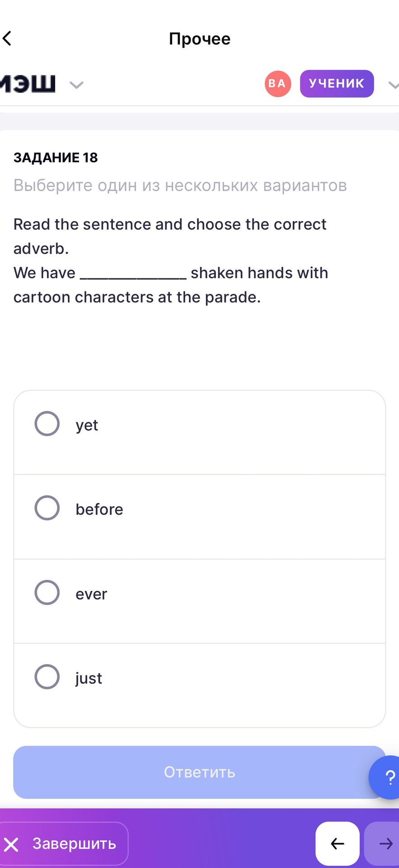Click the X icon beside Завершить
This screenshot has width=399, height=868.
(x=11, y=844)
